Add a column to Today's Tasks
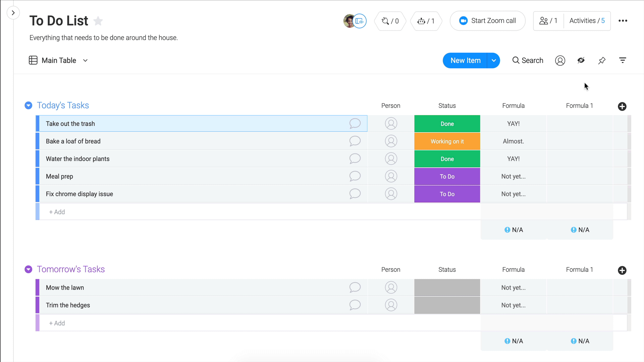This screenshot has height=362, width=644. pos(622,107)
